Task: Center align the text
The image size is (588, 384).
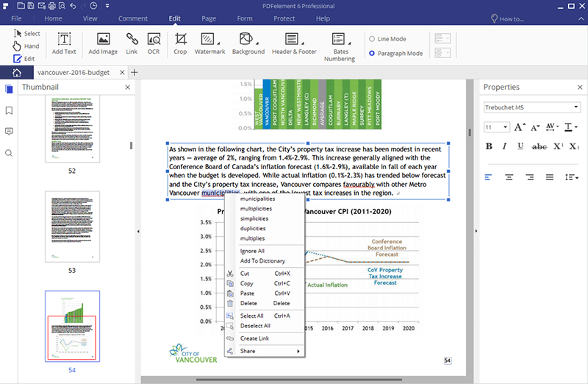Action: coord(509,177)
